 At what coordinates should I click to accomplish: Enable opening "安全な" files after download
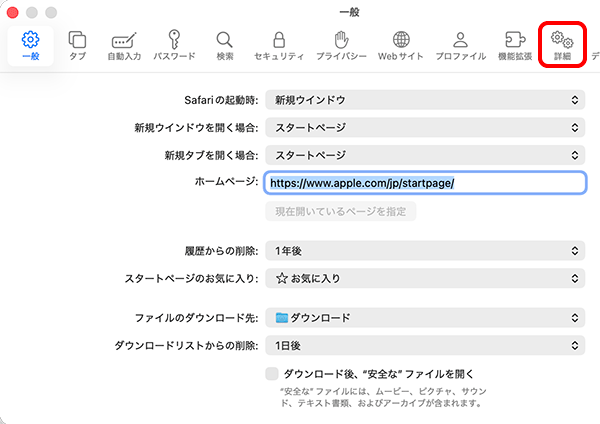pyautogui.click(x=272, y=373)
